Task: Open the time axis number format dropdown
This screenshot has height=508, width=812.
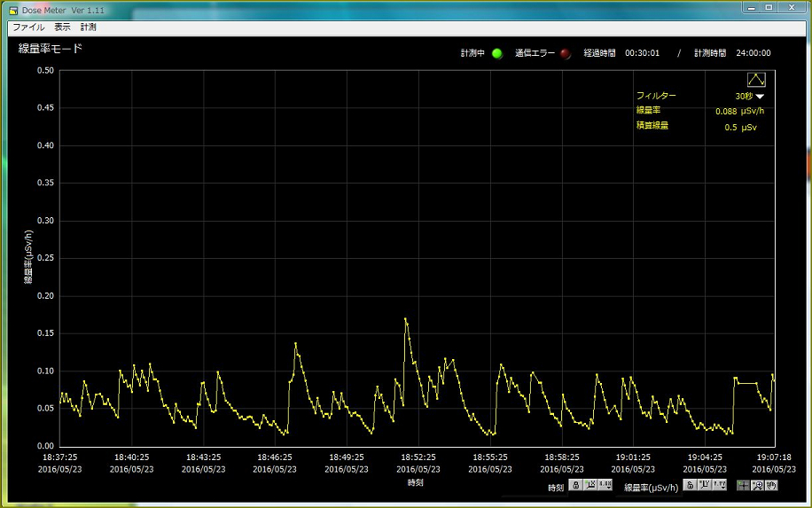Action: pyautogui.click(x=605, y=485)
